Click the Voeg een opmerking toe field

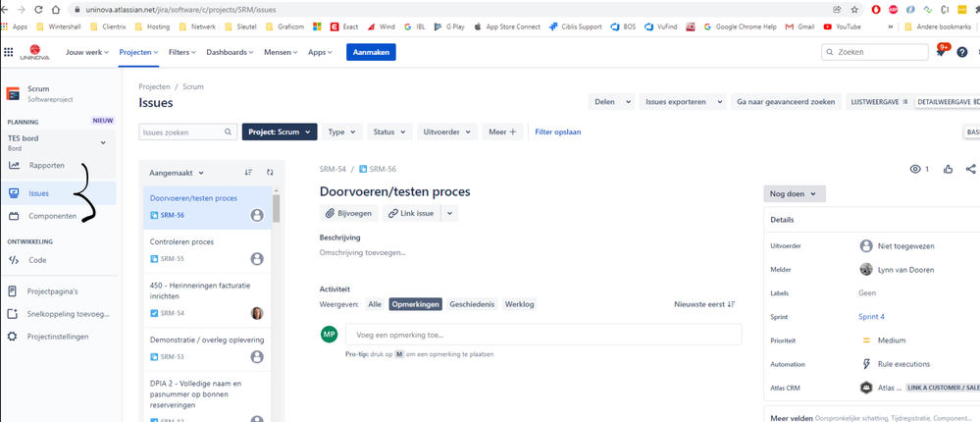pos(543,335)
